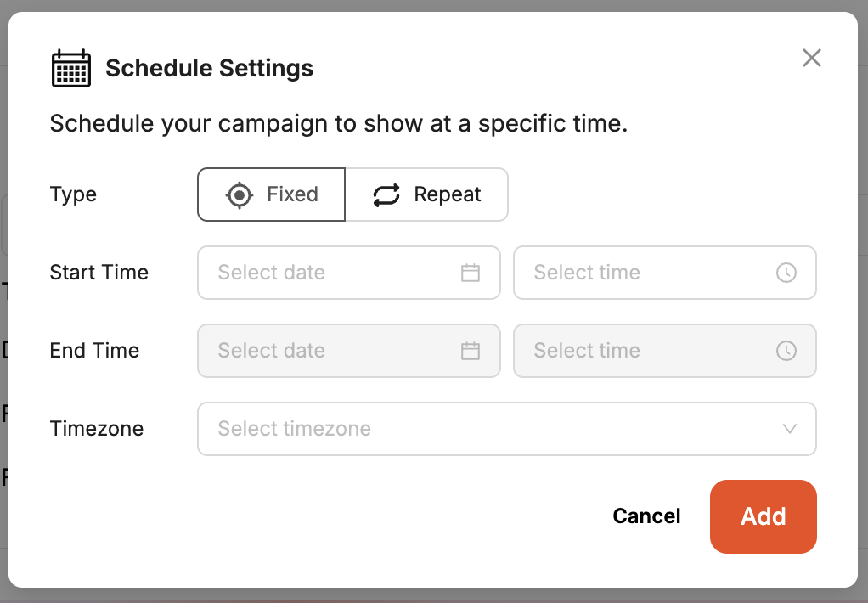Open the End Time date picker calendar icon
This screenshot has width=868, height=603.
tap(471, 351)
